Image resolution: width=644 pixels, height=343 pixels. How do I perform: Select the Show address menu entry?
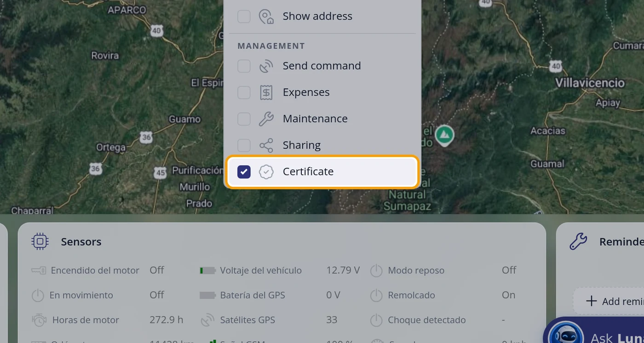click(322, 17)
